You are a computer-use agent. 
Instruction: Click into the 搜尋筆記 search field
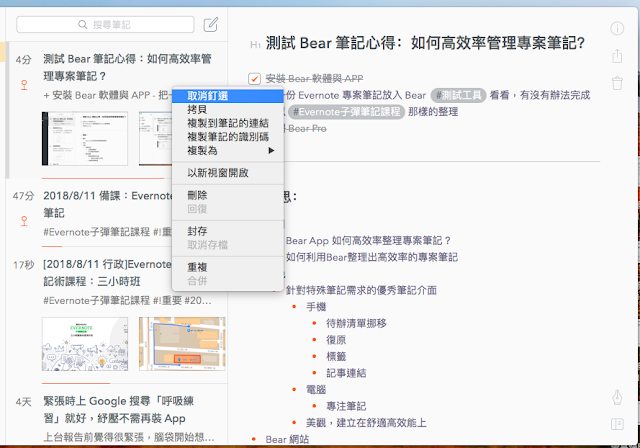pyautogui.click(x=105, y=24)
